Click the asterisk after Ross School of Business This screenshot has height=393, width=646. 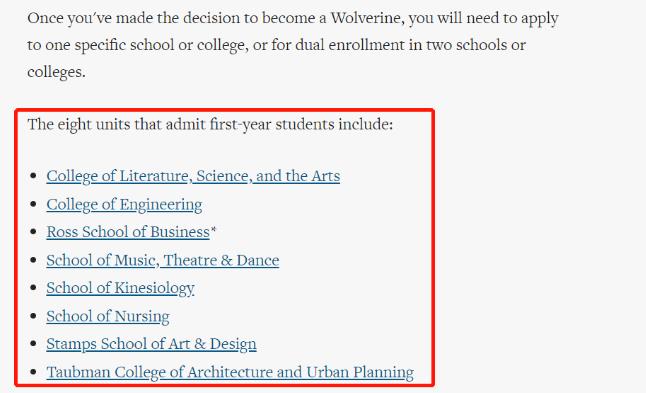[x=213, y=229]
